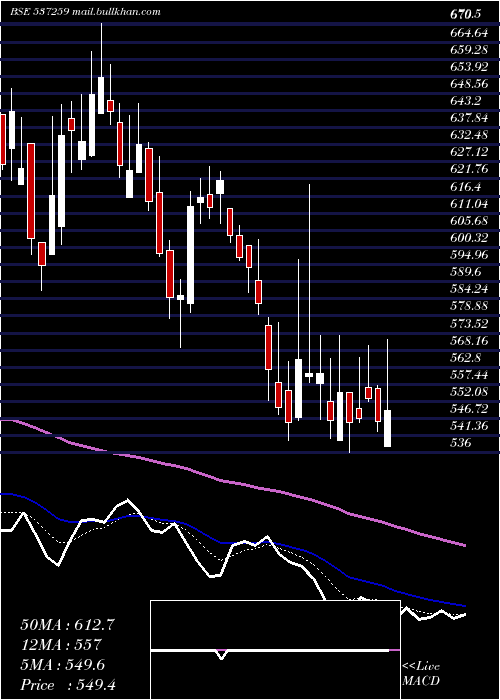Click the 5MA : 549.6 readout
Viewport: 500px width, 700px height.
pos(62,665)
